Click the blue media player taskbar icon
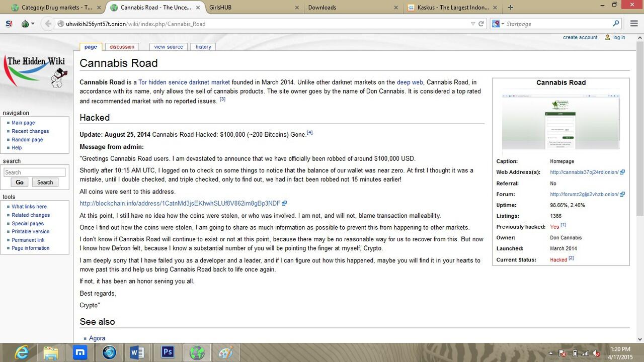This screenshot has height=362, width=644. [x=109, y=353]
